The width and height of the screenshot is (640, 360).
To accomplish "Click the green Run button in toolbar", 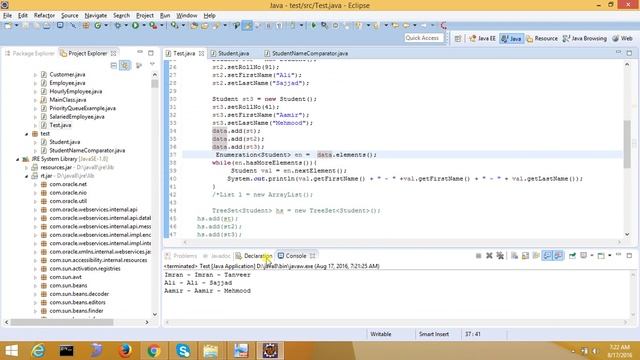I will tap(136, 25).
